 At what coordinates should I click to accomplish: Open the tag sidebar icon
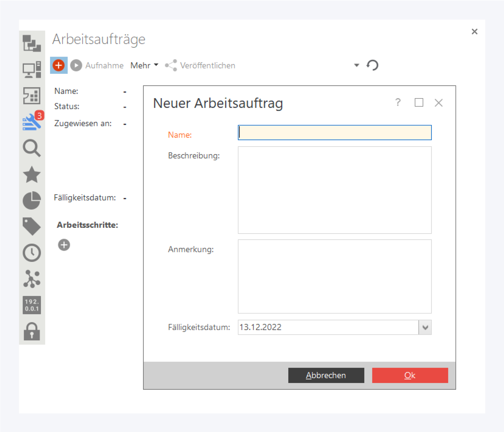click(32, 226)
